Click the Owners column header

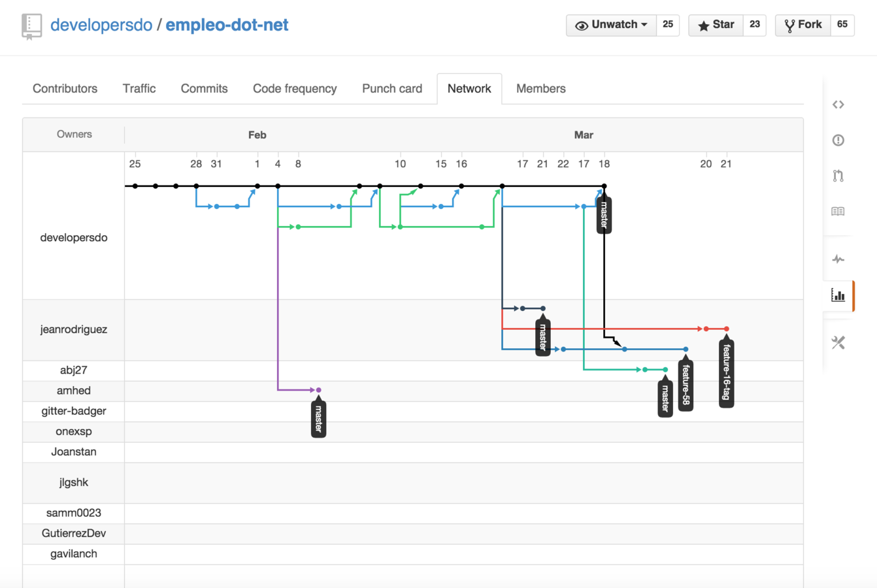tap(74, 135)
